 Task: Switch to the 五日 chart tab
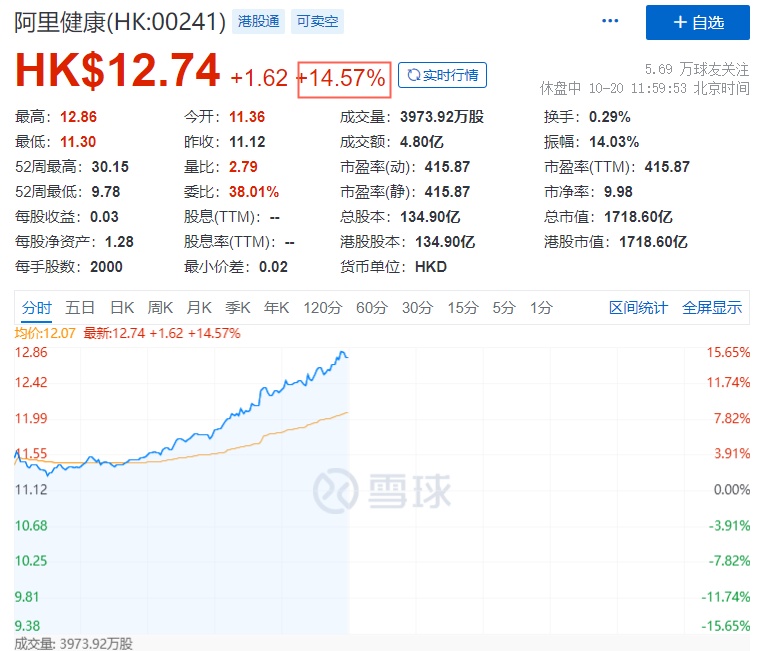coord(80,308)
